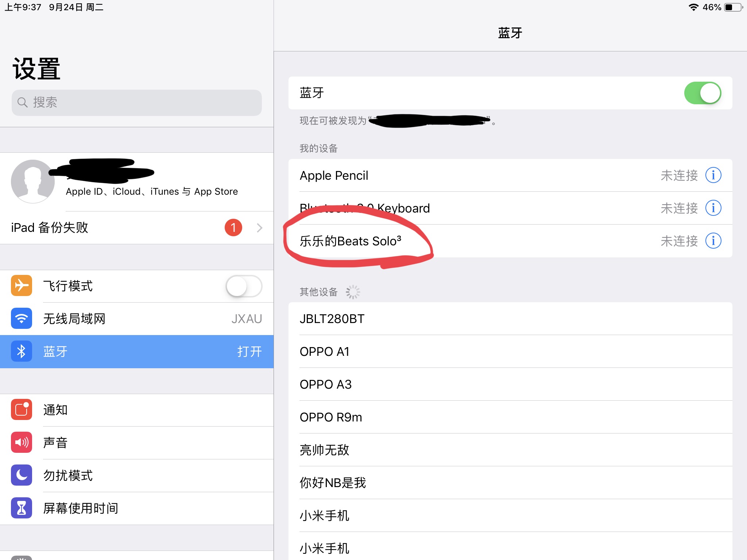Tap the Screen Time hourglass icon
The height and width of the screenshot is (560, 747).
pos(22,508)
